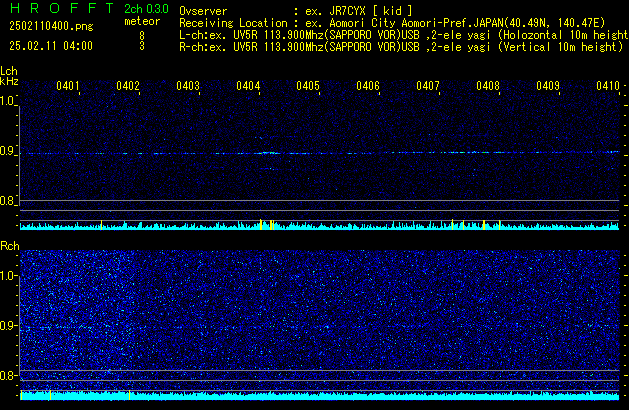
Task: Click the 0410 time tick label
Action: click(x=608, y=86)
